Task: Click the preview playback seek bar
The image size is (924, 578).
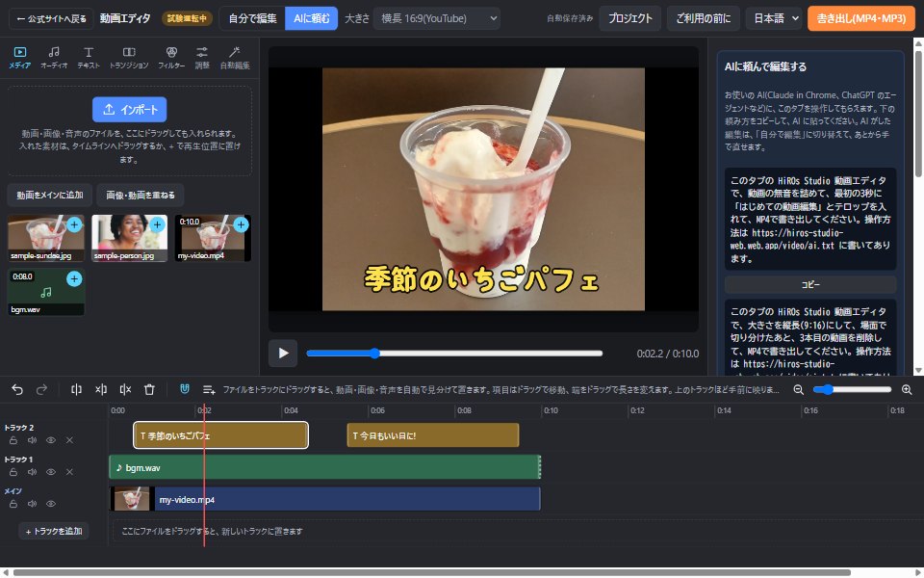Action: point(454,354)
